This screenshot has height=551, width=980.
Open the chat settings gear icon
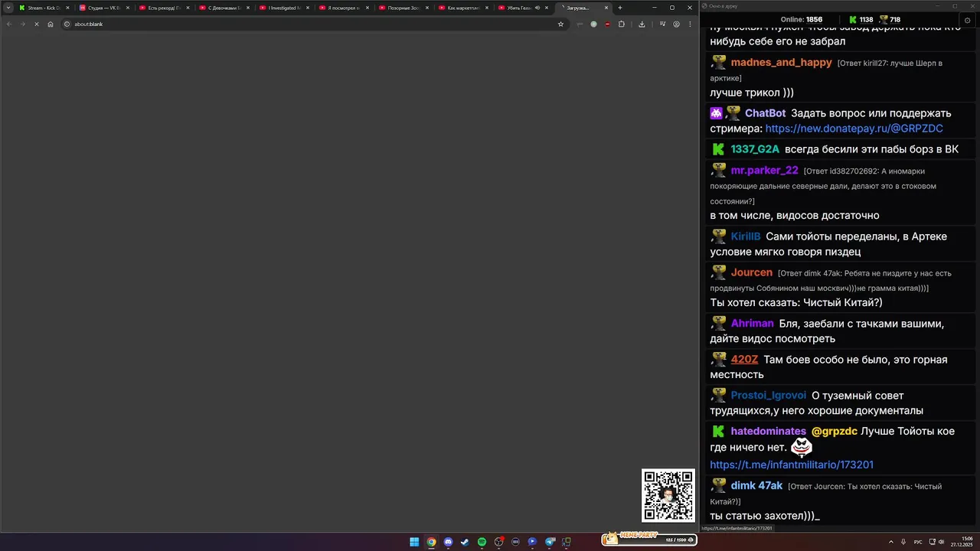tap(968, 20)
